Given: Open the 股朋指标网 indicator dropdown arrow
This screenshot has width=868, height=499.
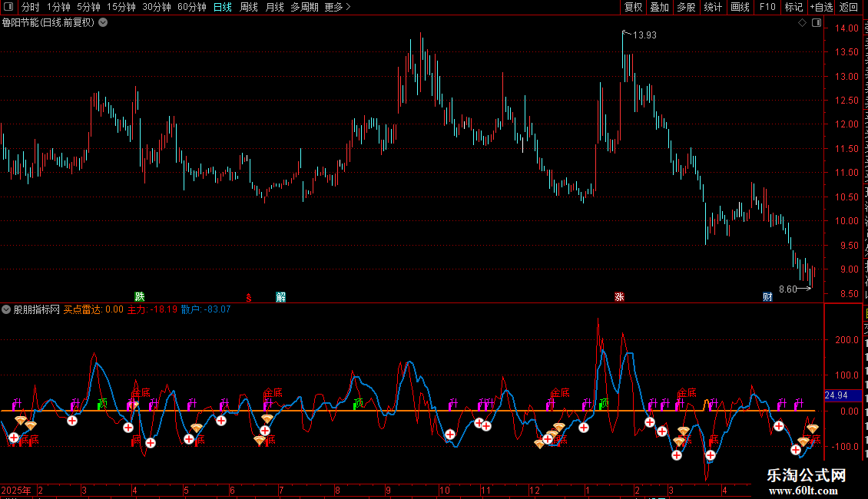Looking at the screenshot, I should click(x=6, y=310).
